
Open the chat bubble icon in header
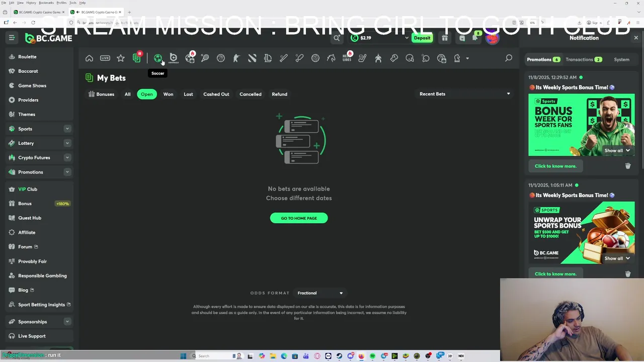click(462, 38)
